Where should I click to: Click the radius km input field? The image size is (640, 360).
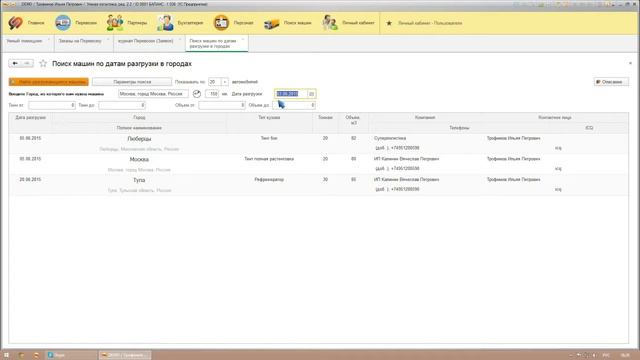point(212,94)
